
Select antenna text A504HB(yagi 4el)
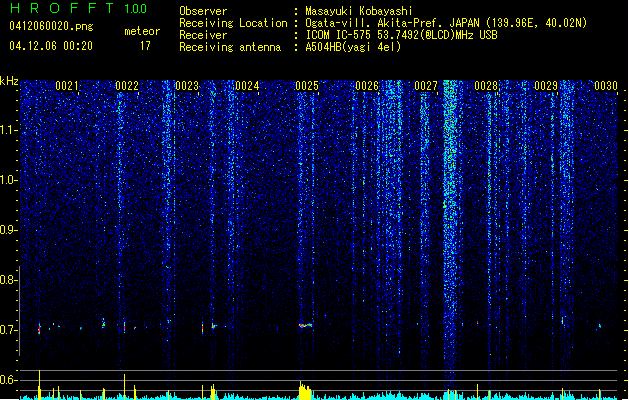point(353,47)
